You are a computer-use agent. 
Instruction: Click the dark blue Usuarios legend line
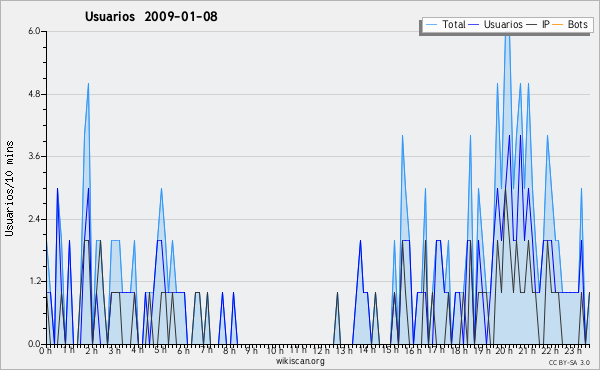474,25
